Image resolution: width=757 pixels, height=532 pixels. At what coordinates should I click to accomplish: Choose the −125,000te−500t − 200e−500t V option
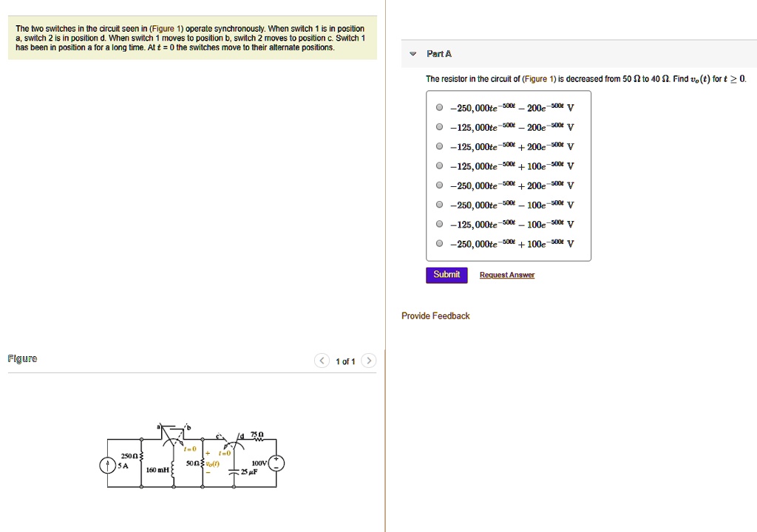coord(439,126)
